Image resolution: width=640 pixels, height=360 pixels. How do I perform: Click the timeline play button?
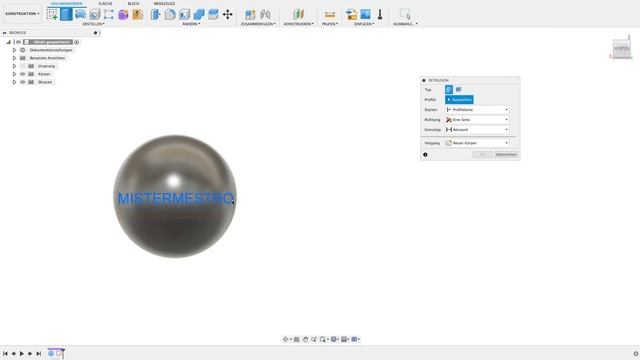pos(22,353)
